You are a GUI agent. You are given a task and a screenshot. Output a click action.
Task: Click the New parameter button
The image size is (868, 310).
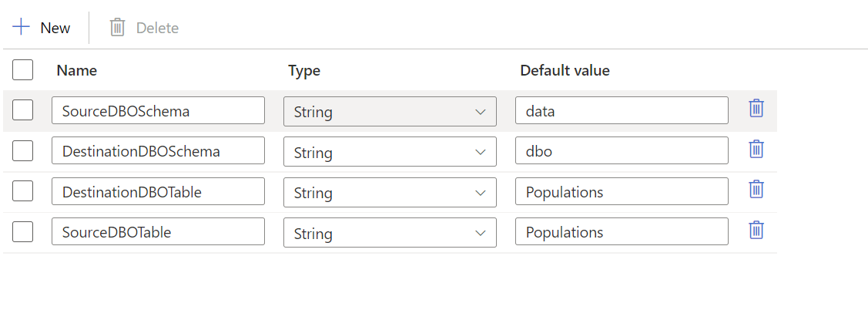[42, 27]
